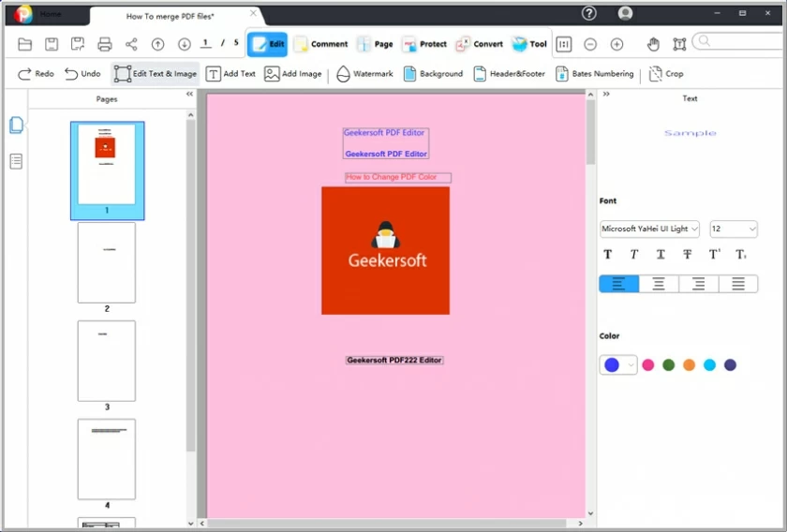Screen dimensions: 787x532
Task: Open Background options
Action: (433, 74)
